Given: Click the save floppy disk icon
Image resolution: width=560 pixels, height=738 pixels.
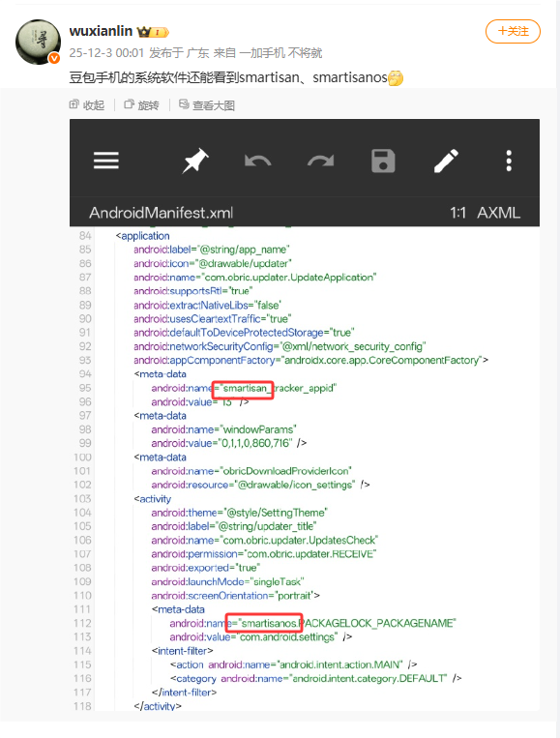Looking at the screenshot, I should (383, 161).
